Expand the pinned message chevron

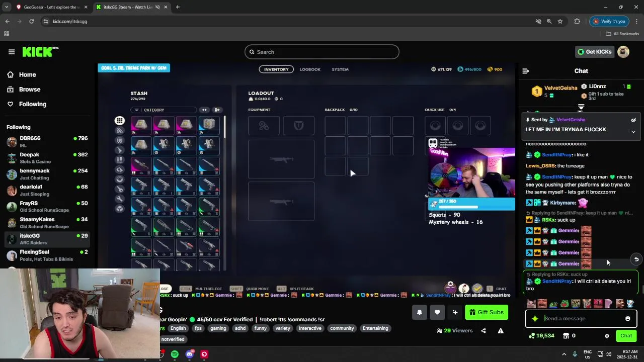[x=633, y=132]
